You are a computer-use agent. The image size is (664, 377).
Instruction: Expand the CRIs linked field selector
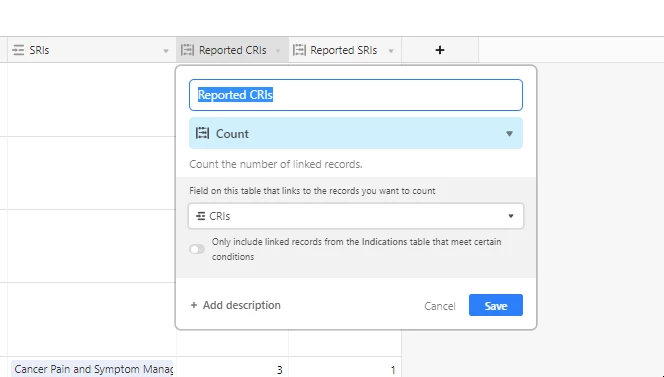(x=356, y=216)
